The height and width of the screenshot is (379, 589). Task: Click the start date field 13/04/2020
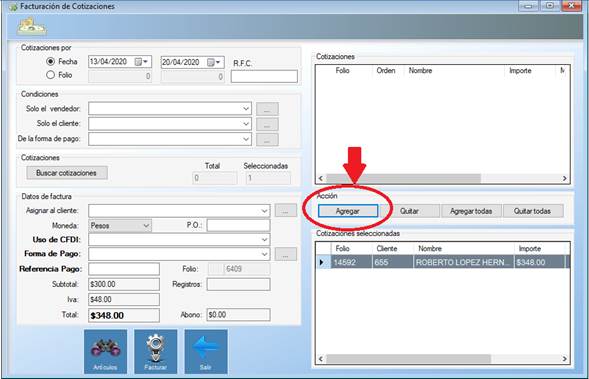[x=120, y=62]
